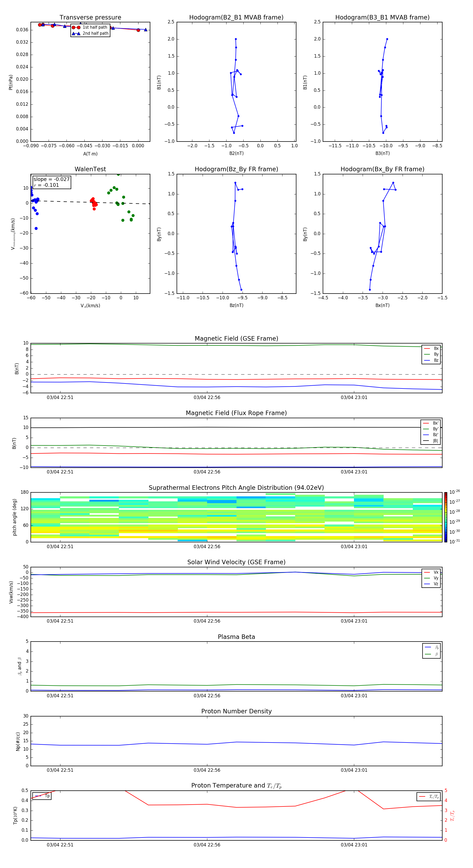473x868 pixels.
Task: Click '03/04 22:56' tick in GSE magnetic field plot
Action: point(207,397)
